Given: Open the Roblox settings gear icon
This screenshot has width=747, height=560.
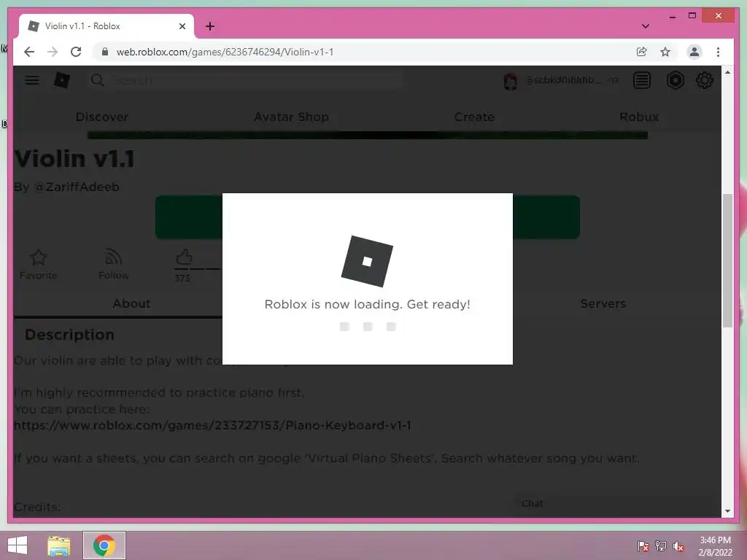Looking at the screenshot, I should [x=705, y=80].
